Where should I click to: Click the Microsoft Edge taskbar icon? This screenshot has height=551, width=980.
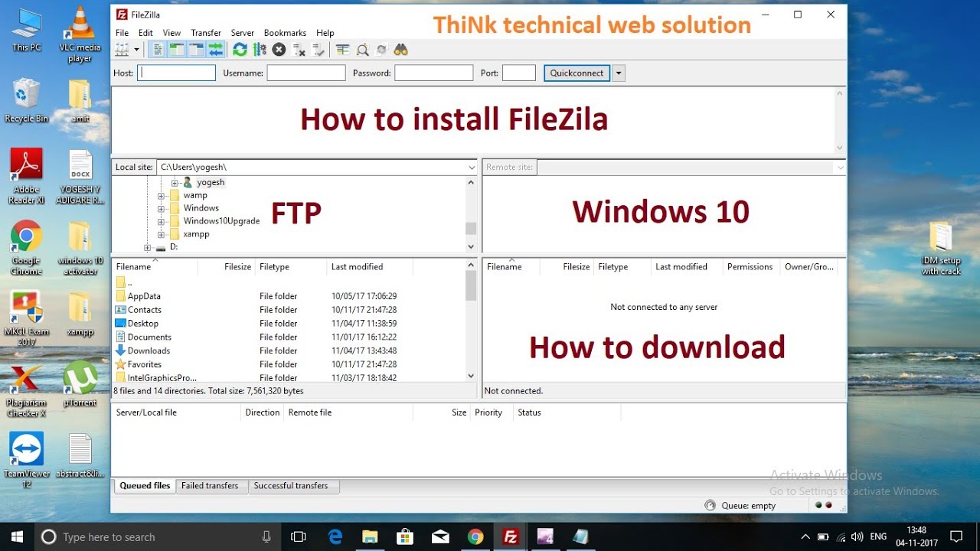click(x=335, y=536)
